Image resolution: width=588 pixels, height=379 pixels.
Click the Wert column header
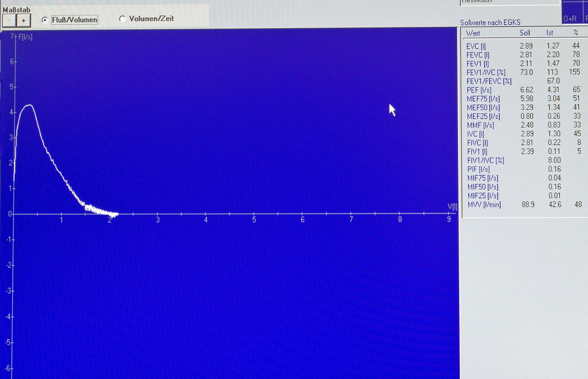(473, 33)
